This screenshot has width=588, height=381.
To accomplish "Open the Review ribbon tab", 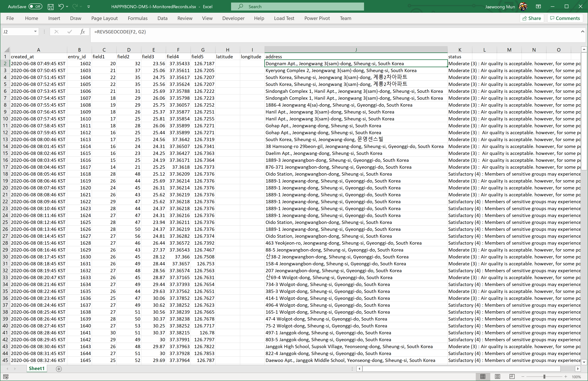I will click(x=185, y=18).
